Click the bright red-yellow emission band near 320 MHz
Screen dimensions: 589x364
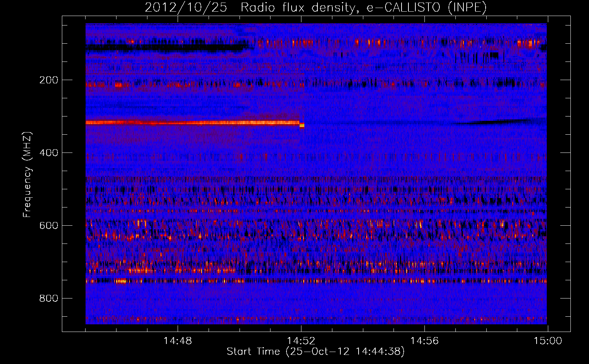pos(193,123)
